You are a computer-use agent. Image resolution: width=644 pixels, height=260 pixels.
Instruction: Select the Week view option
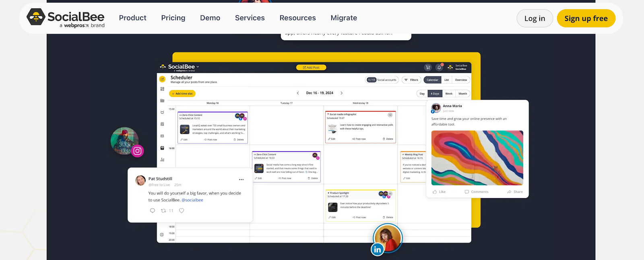click(x=449, y=94)
